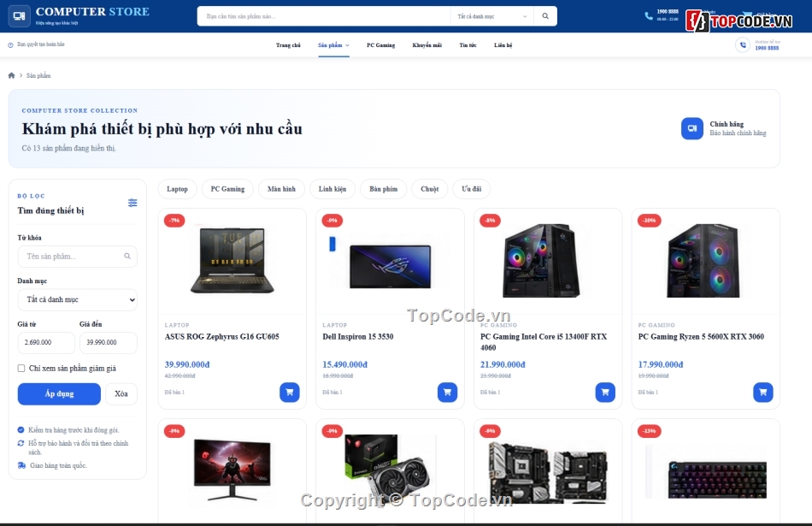Click the hotline phone icon in the nav bar
This screenshot has height=526, width=812.
click(743, 45)
